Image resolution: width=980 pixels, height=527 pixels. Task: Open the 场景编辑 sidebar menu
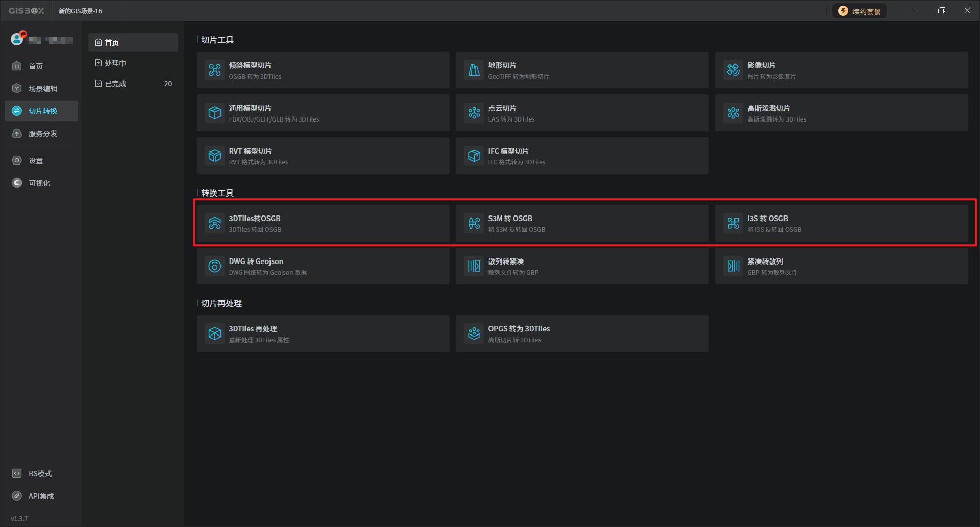coord(42,89)
